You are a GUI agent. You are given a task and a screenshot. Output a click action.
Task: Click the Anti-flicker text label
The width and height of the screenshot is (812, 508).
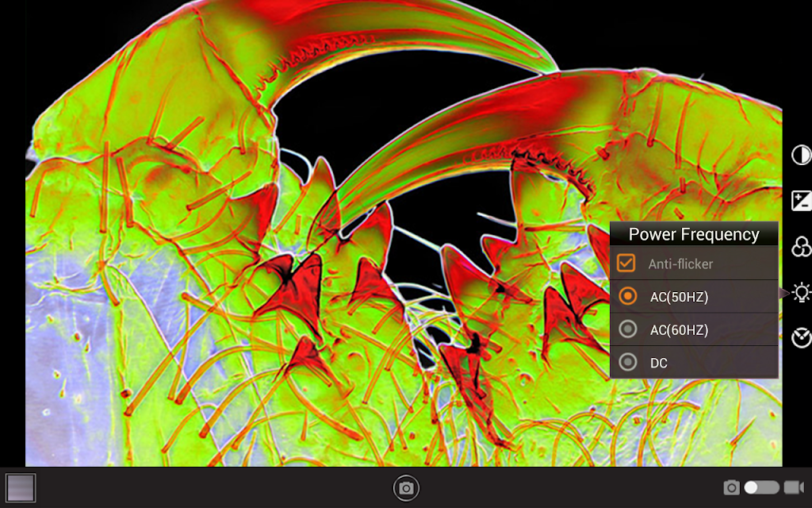point(680,264)
